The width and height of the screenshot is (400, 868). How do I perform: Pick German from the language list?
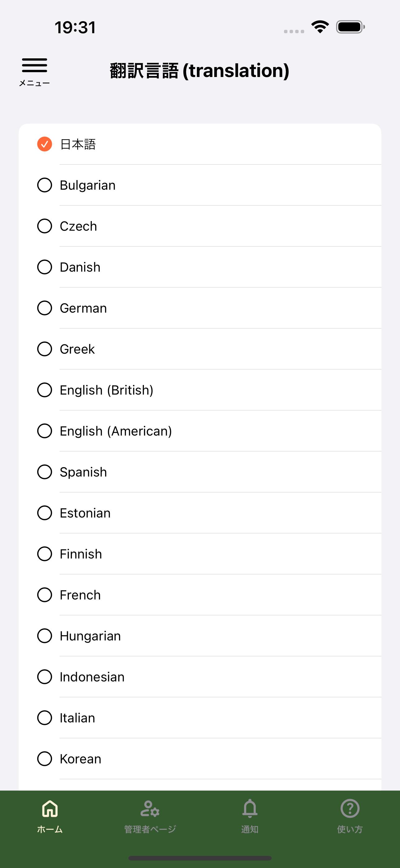click(x=83, y=308)
